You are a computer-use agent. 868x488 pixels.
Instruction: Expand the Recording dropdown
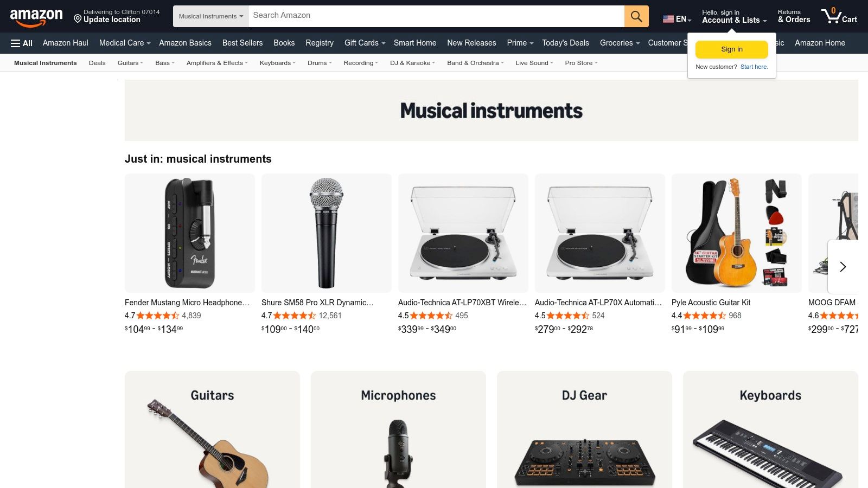pyautogui.click(x=360, y=63)
